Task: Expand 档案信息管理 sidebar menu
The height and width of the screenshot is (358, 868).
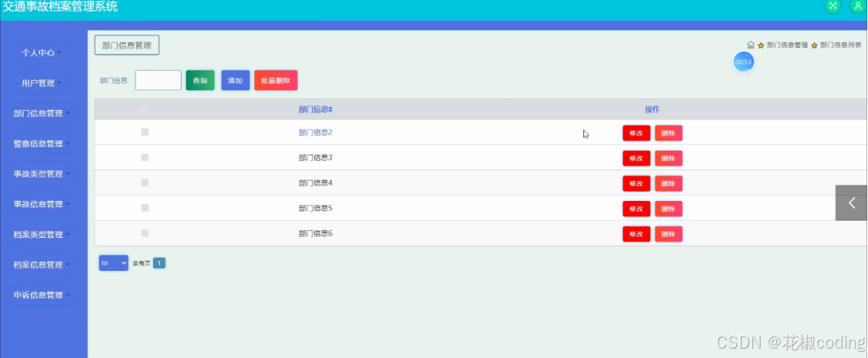Action: coord(42,265)
